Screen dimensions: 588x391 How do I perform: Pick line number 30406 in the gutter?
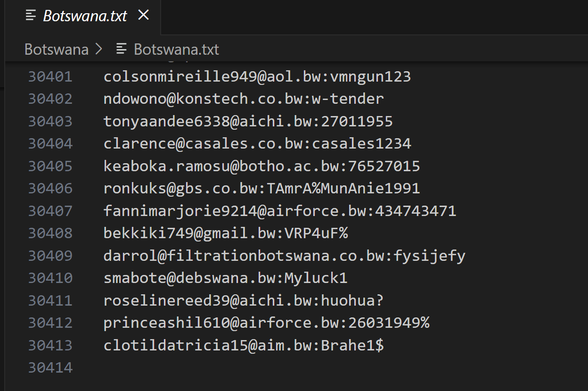50,188
